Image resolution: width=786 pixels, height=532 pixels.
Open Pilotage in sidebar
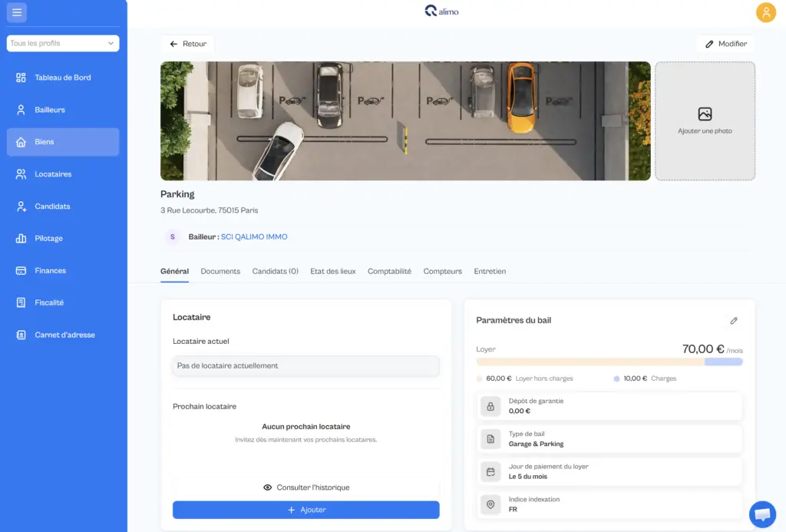click(x=63, y=238)
